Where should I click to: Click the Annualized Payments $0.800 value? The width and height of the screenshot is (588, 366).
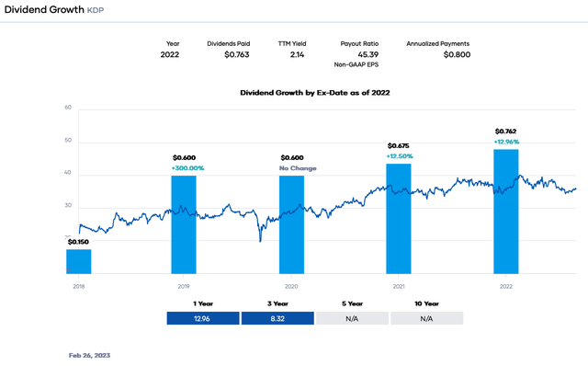[x=457, y=55]
